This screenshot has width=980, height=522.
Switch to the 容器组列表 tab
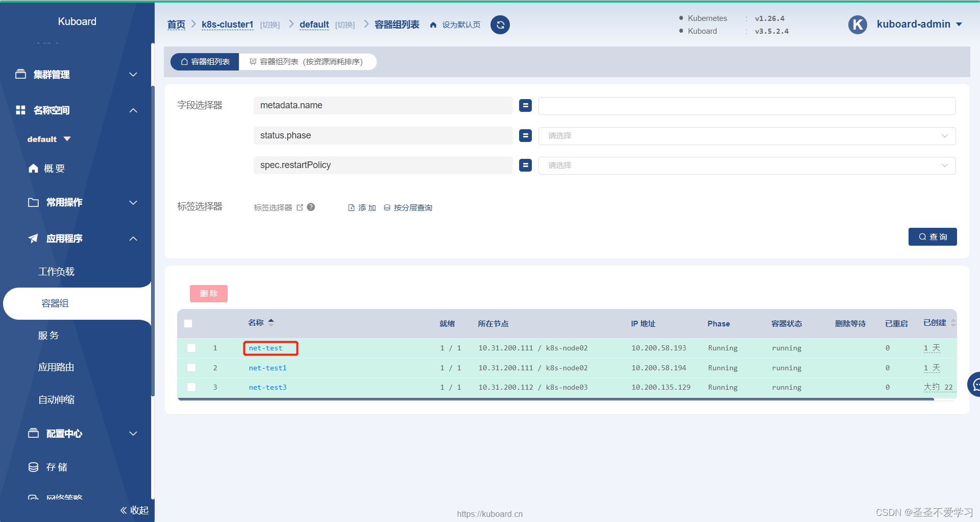205,62
